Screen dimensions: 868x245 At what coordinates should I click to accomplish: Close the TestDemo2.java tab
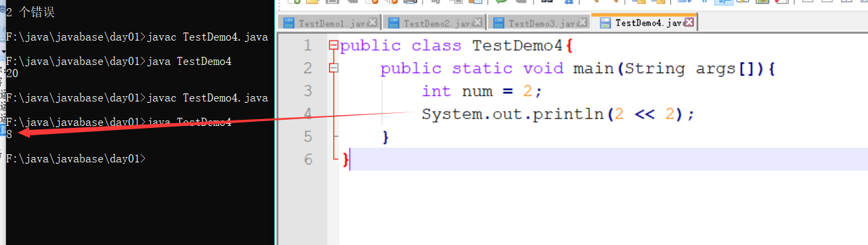click(x=477, y=23)
